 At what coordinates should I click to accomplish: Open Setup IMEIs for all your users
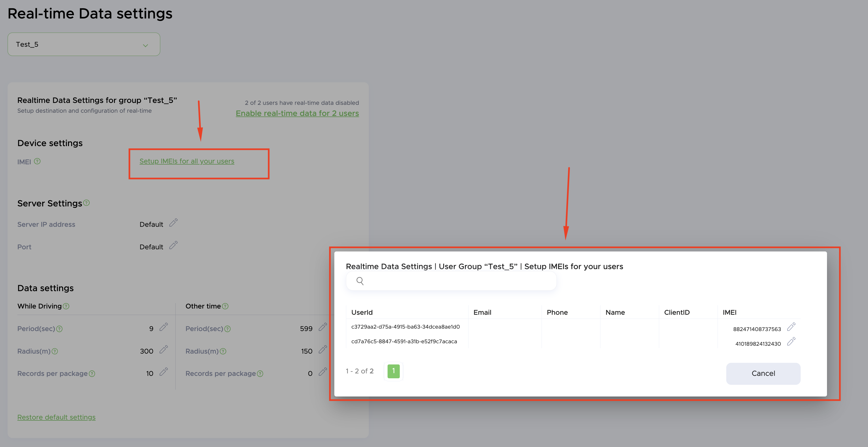[187, 161]
